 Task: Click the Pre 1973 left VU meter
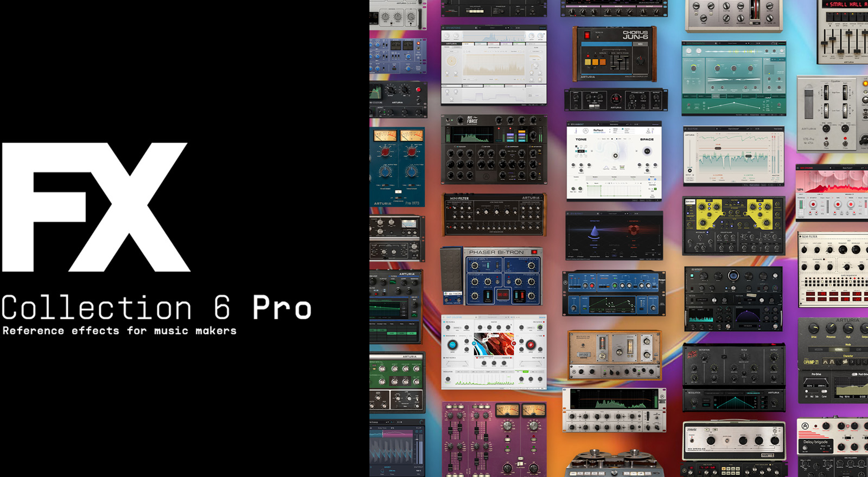click(385, 136)
